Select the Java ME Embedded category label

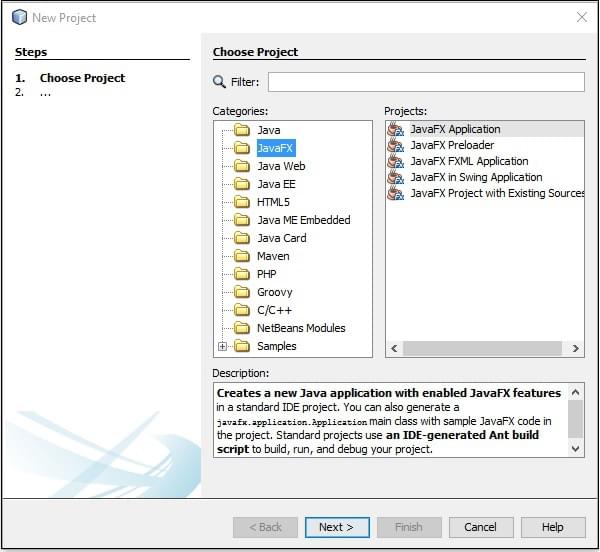[304, 220]
